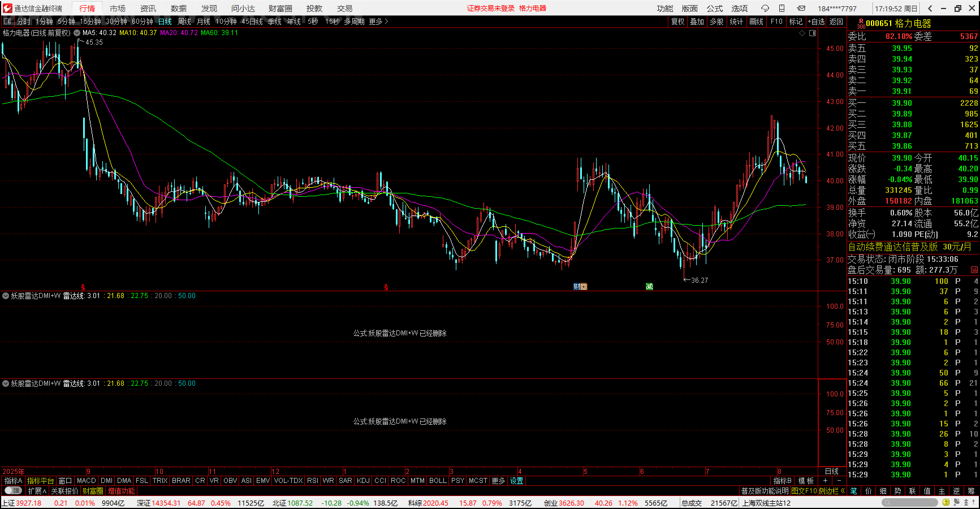Open the 多周期 multi-period view
The width and height of the screenshot is (980, 509).
[x=354, y=21]
